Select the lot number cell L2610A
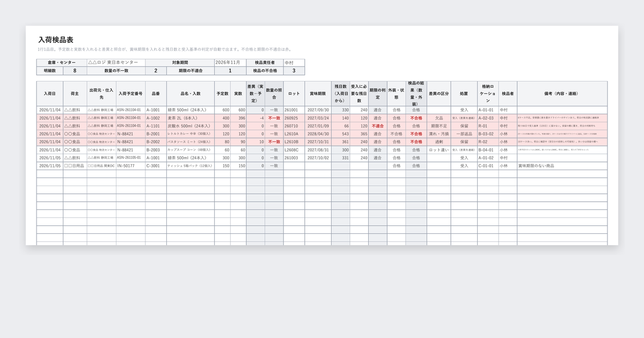 pos(294,134)
